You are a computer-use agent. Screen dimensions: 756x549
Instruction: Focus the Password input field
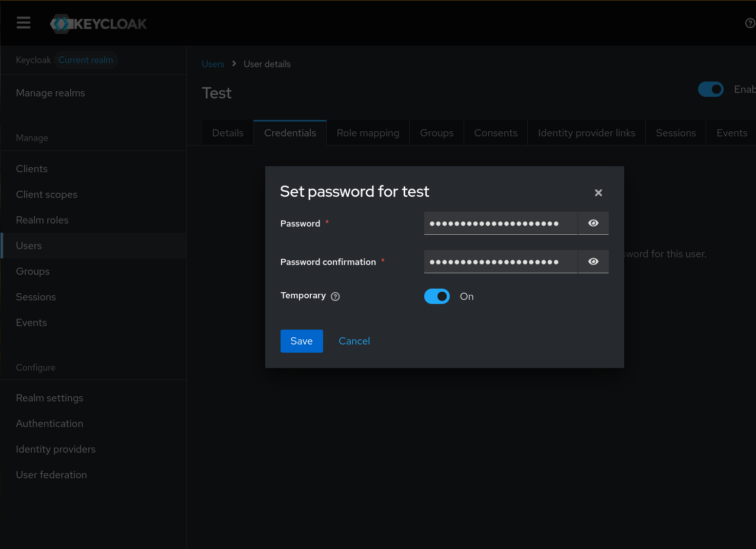tap(501, 223)
